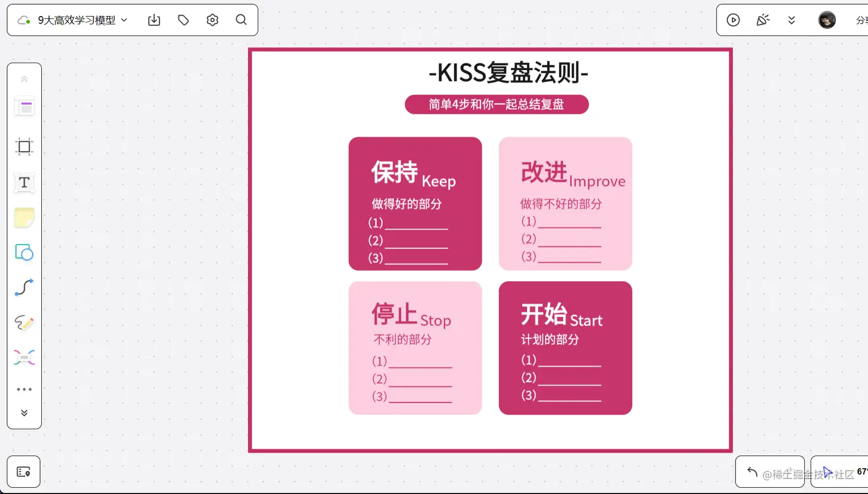Activate the laser pointer

[x=762, y=20]
